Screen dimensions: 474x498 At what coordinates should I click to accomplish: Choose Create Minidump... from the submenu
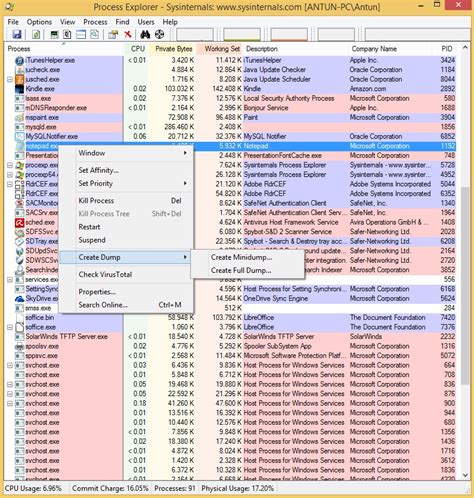pos(248,257)
